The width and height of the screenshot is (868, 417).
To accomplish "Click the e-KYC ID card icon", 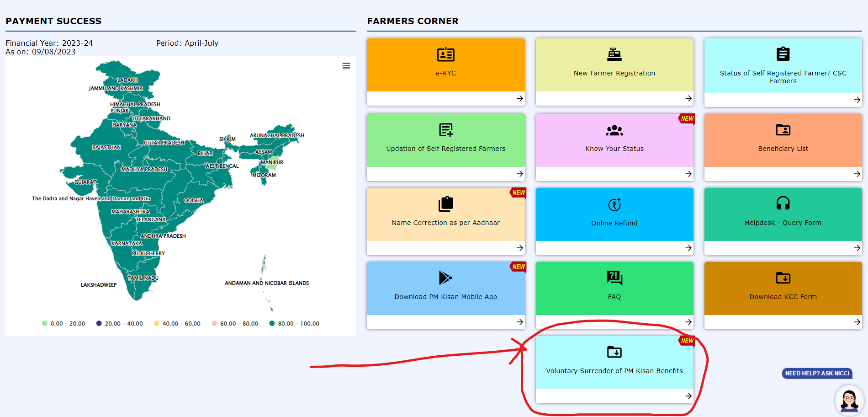I will [445, 55].
